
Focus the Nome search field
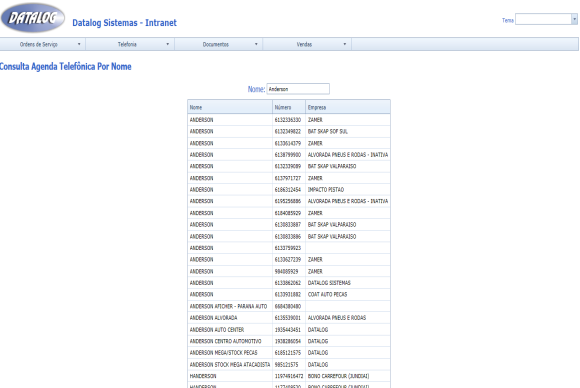(298, 89)
